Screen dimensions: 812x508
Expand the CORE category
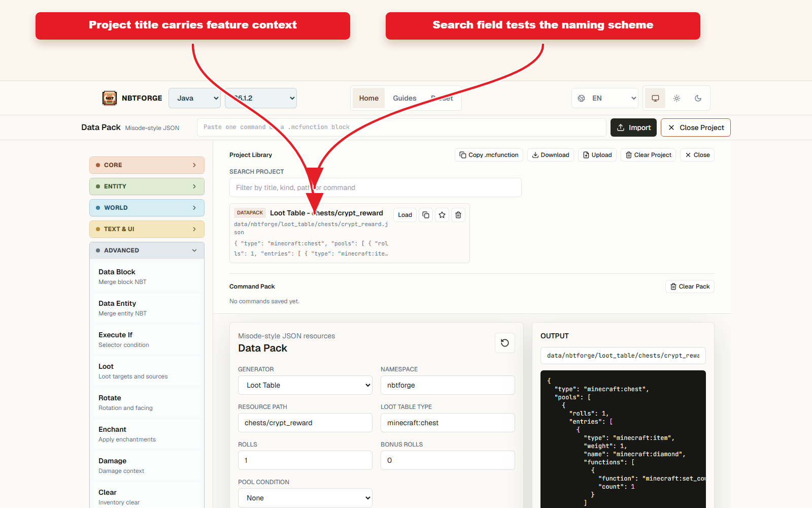point(147,165)
